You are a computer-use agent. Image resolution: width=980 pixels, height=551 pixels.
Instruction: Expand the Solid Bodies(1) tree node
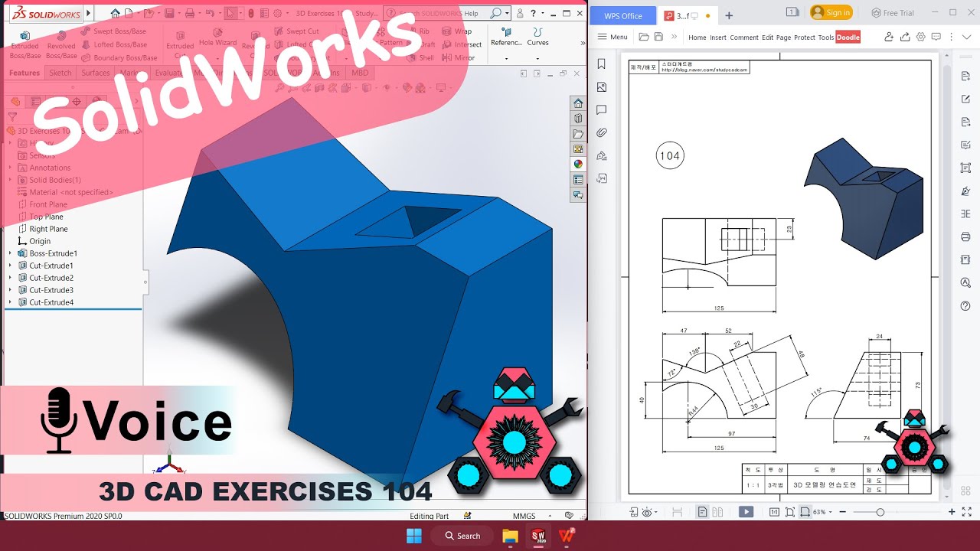(10, 180)
